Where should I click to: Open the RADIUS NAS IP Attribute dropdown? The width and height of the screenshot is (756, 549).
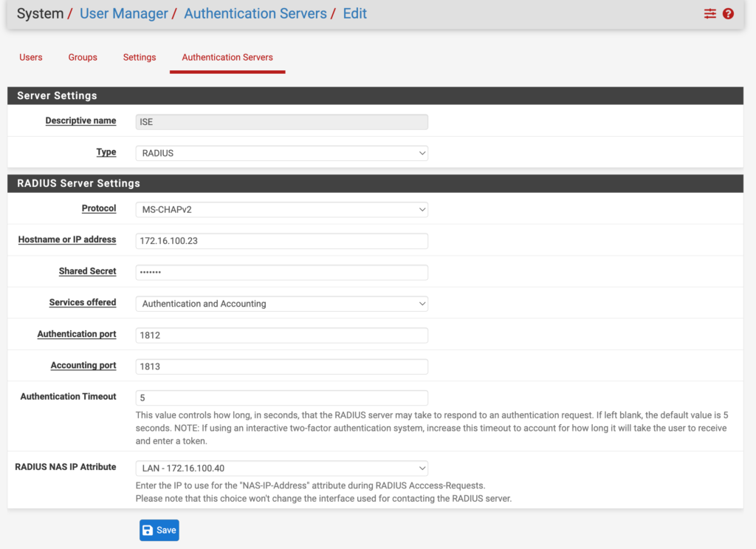click(281, 468)
